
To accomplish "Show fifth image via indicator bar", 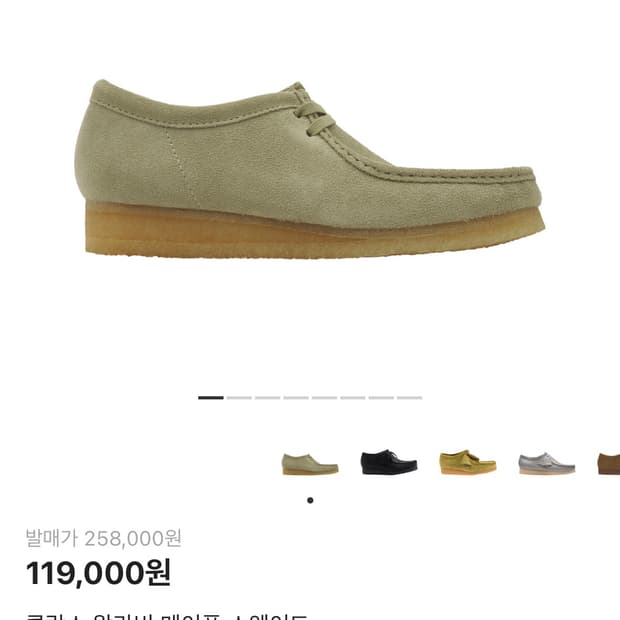I will (x=325, y=398).
